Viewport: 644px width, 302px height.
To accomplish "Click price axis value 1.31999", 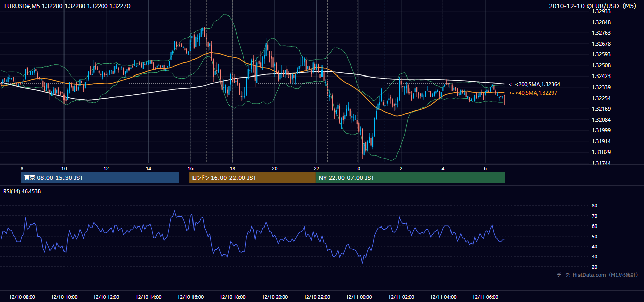I will click(x=602, y=130).
